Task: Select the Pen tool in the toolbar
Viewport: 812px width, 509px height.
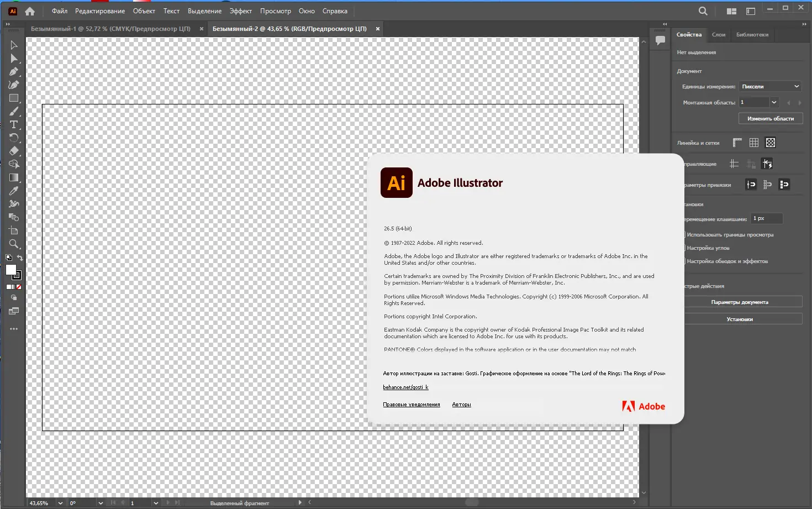Action: point(14,71)
